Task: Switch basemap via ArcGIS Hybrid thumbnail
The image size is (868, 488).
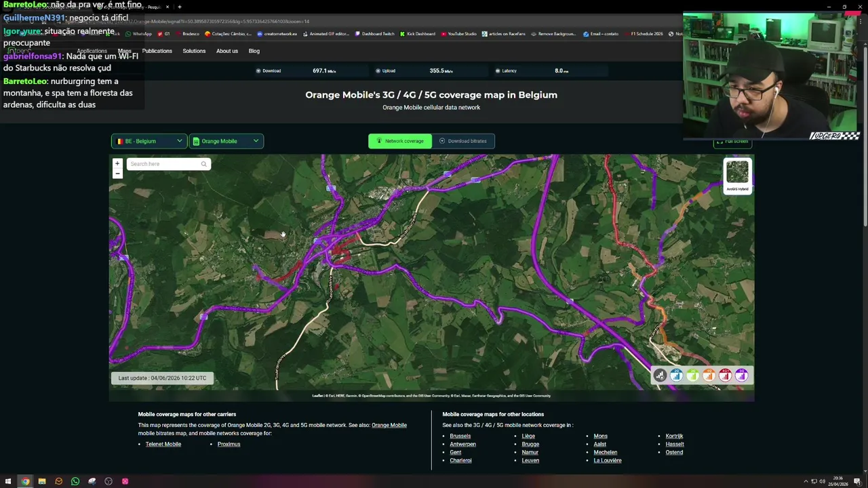Action: (737, 175)
